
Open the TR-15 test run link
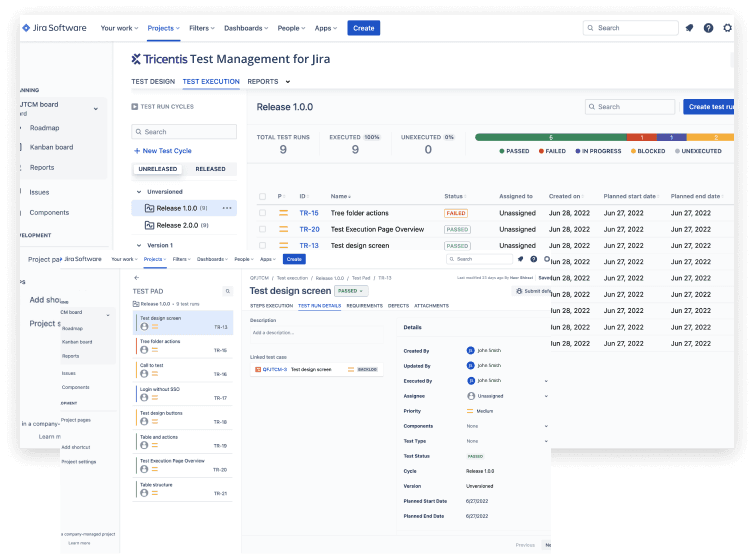click(x=309, y=213)
